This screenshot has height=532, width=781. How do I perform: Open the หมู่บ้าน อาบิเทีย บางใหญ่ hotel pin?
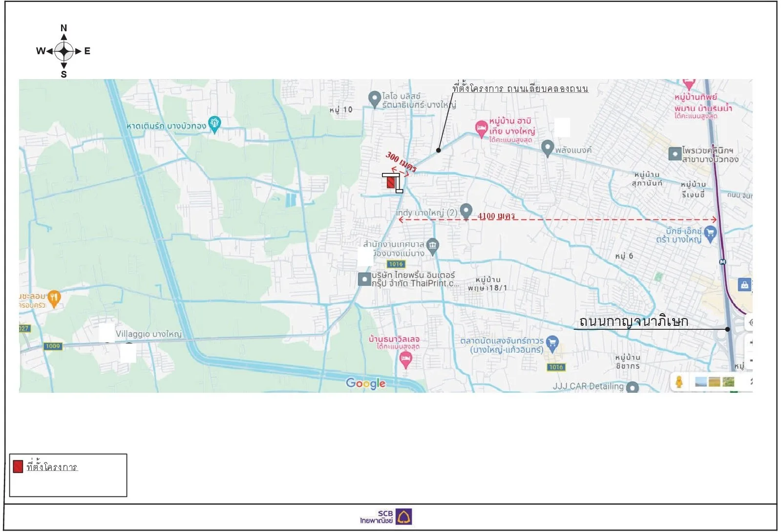(x=482, y=129)
